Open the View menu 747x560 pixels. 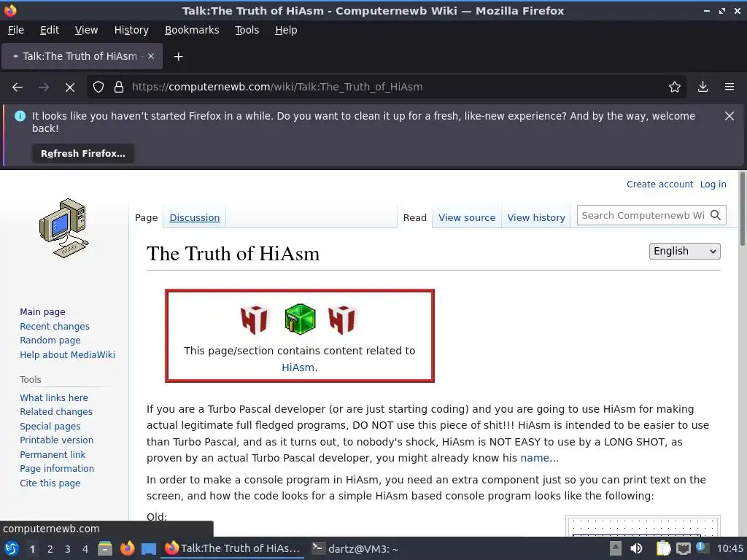(x=86, y=30)
